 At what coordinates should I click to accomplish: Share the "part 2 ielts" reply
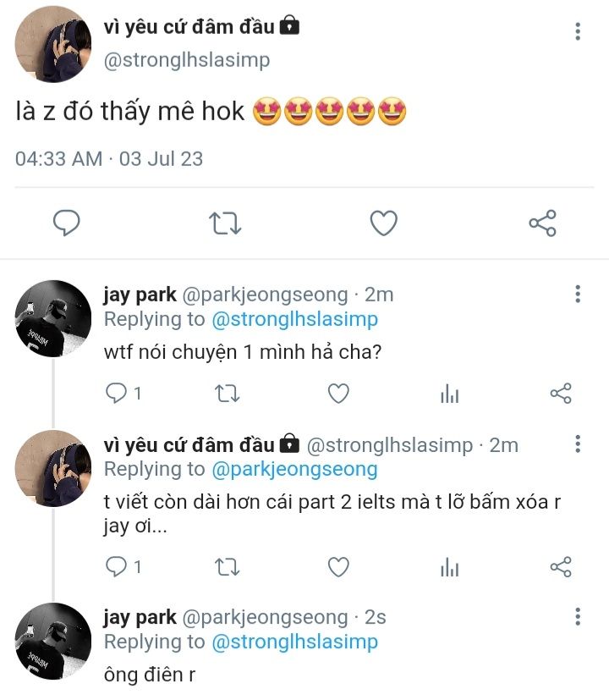tap(561, 567)
